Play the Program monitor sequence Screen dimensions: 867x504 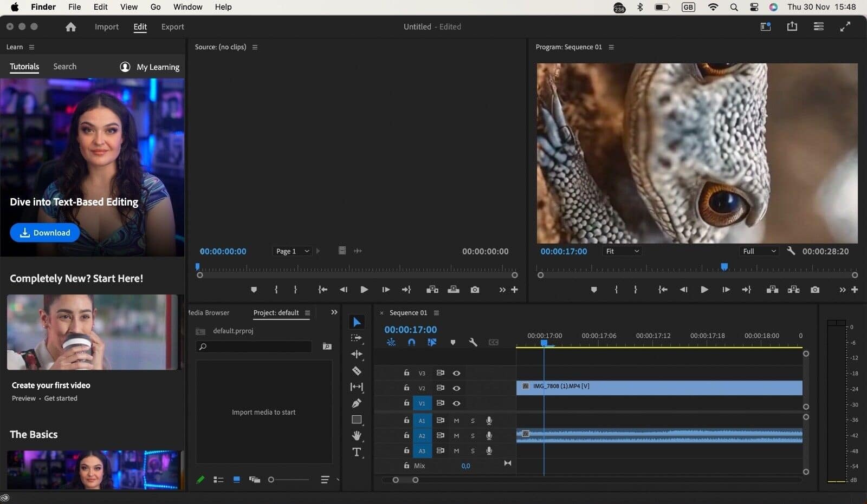[x=704, y=290]
